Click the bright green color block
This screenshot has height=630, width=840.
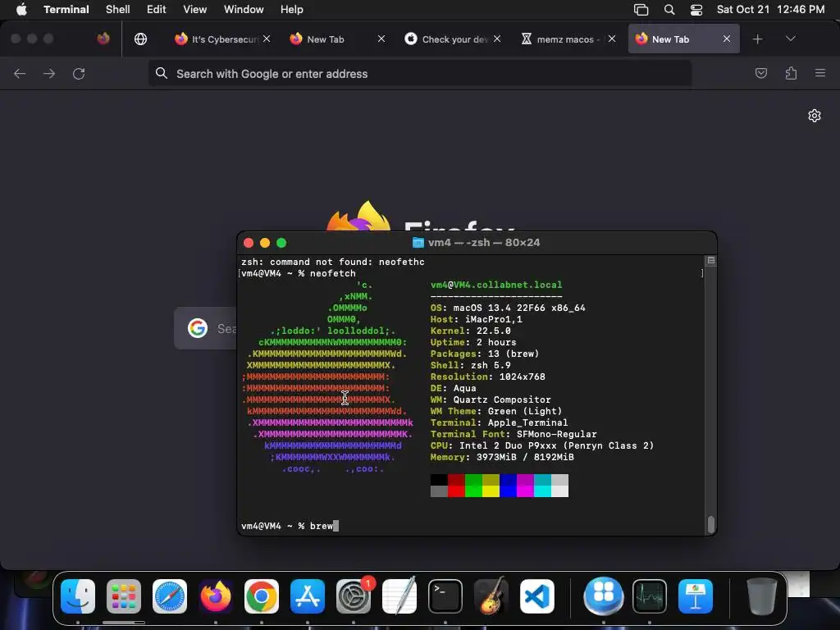473,491
